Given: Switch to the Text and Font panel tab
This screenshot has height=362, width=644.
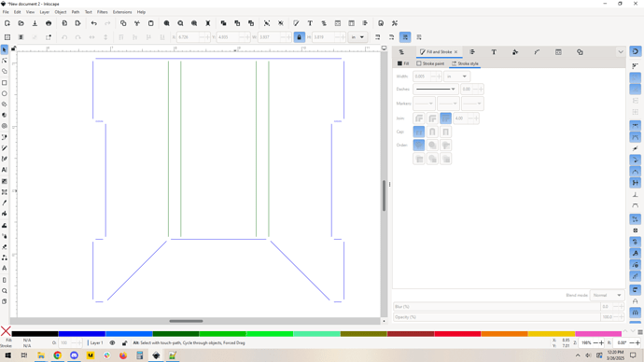Looking at the screenshot, I should click(x=494, y=52).
